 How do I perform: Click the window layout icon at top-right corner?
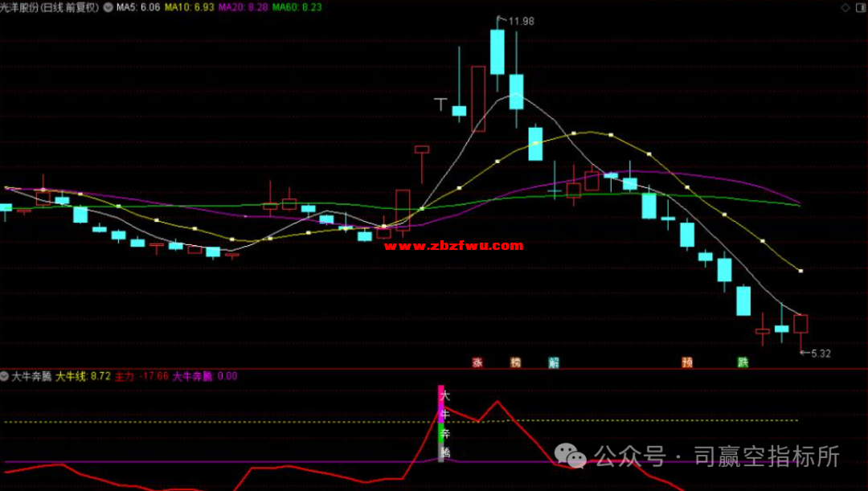tap(861, 8)
